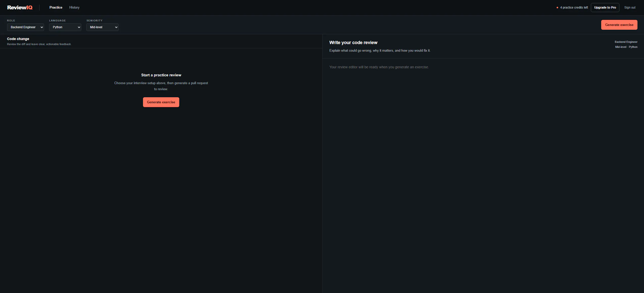Click the "Start a practice review" heading
Viewport: 644px width, 293px height.
161,75
